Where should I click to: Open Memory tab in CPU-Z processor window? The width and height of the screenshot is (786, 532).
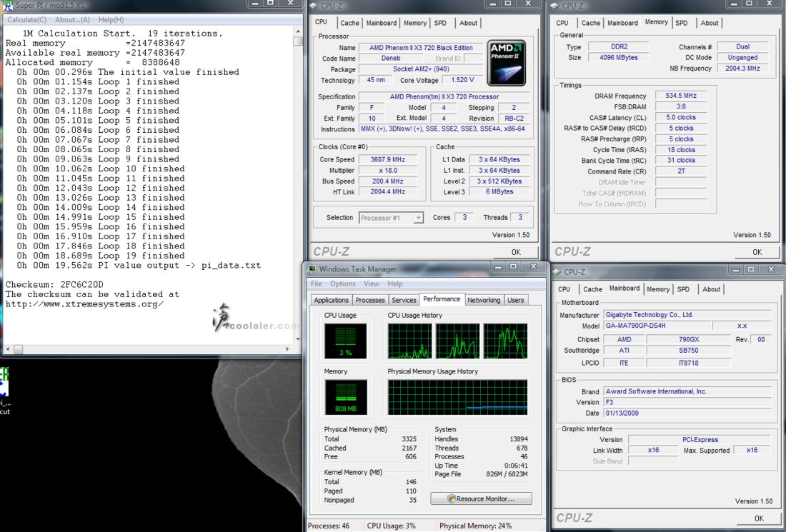415,23
